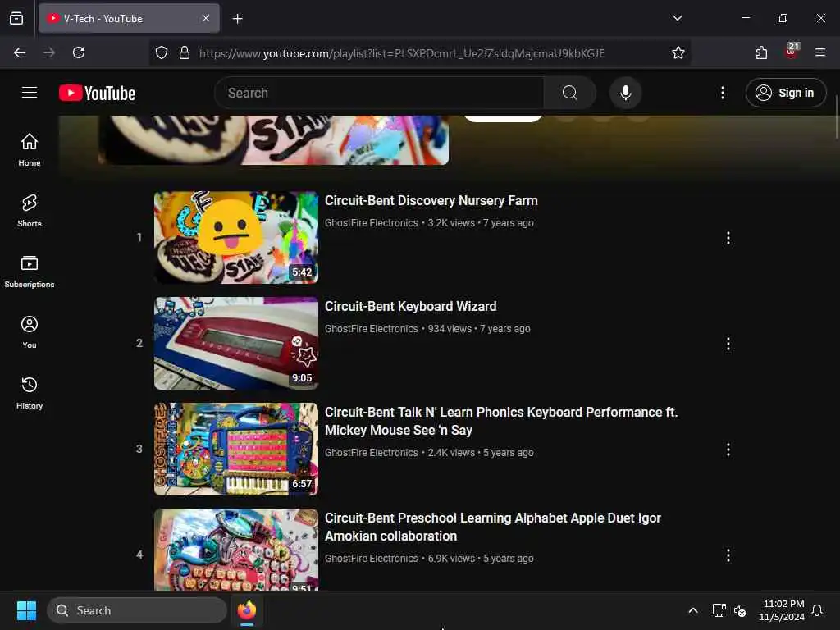Open options for Circuit-Bent Keyboard Wizard

[x=728, y=344]
